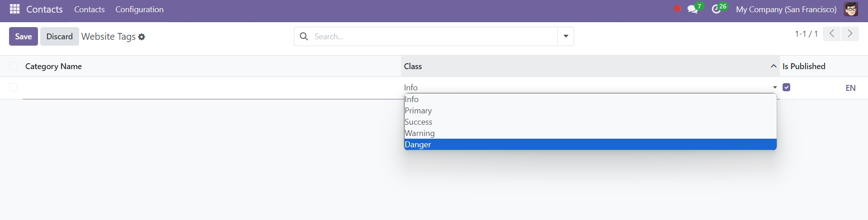Image resolution: width=868 pixels, height=220 pixels.
Task: Open the conversations chat icon
Action: coord(692,9)
